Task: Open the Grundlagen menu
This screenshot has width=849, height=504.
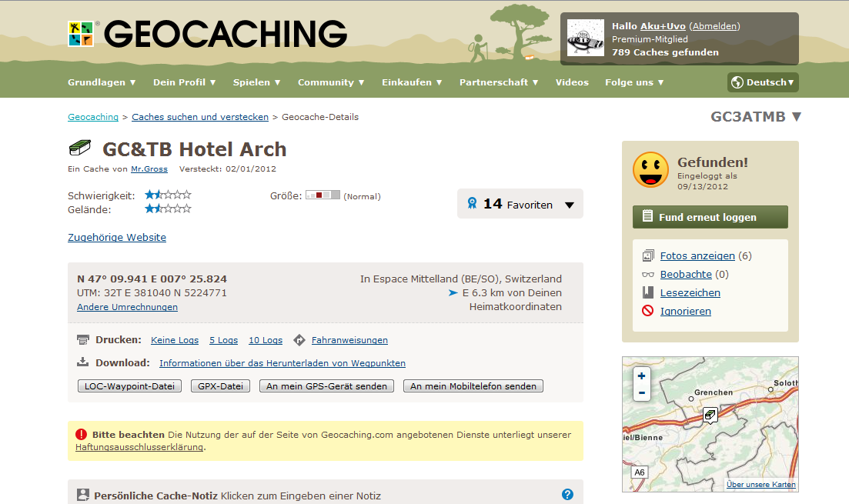Action: coord(102,82)
